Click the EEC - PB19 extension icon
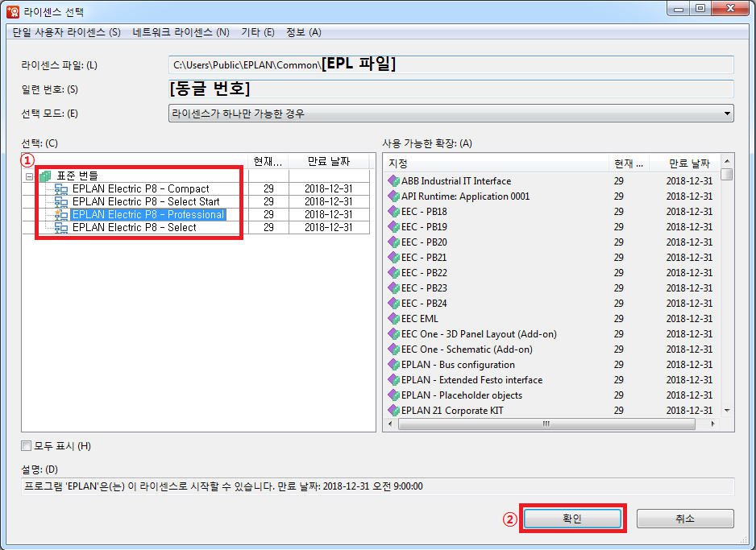This screenshot has height=550, width=756. click(x=393, y=227)
